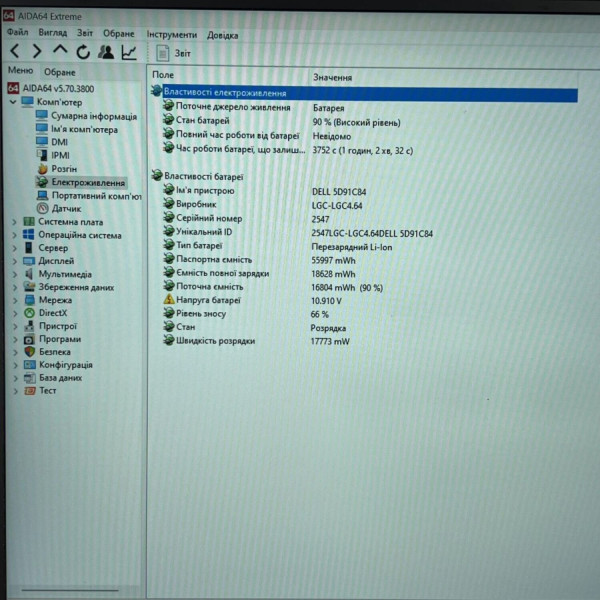
Task: Go up one level with Up arrow
Action: coord(60,50)
